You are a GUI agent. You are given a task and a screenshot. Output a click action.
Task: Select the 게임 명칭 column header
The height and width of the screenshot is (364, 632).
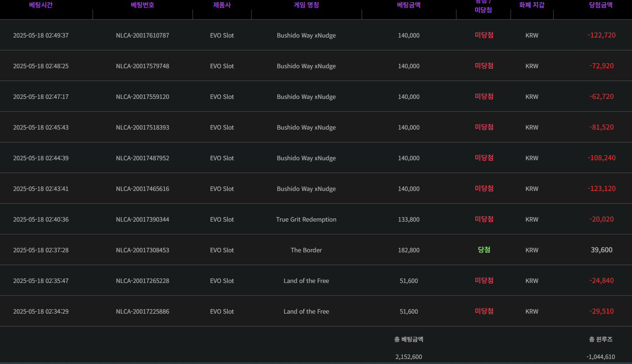[x=306, y=5]
